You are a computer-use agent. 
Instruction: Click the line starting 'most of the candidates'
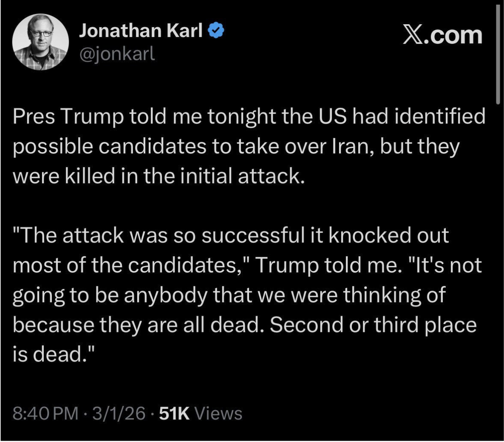click(x=247, y=266)
